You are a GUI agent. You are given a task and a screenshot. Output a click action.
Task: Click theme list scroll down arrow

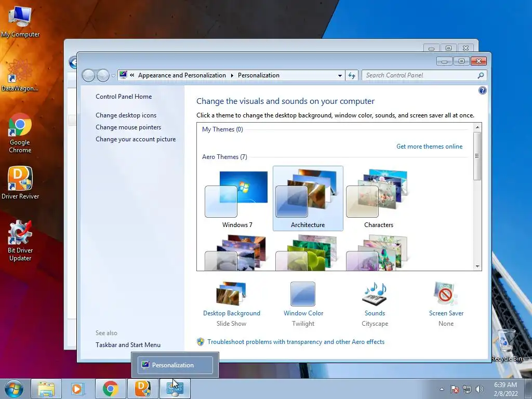point(477,267)
